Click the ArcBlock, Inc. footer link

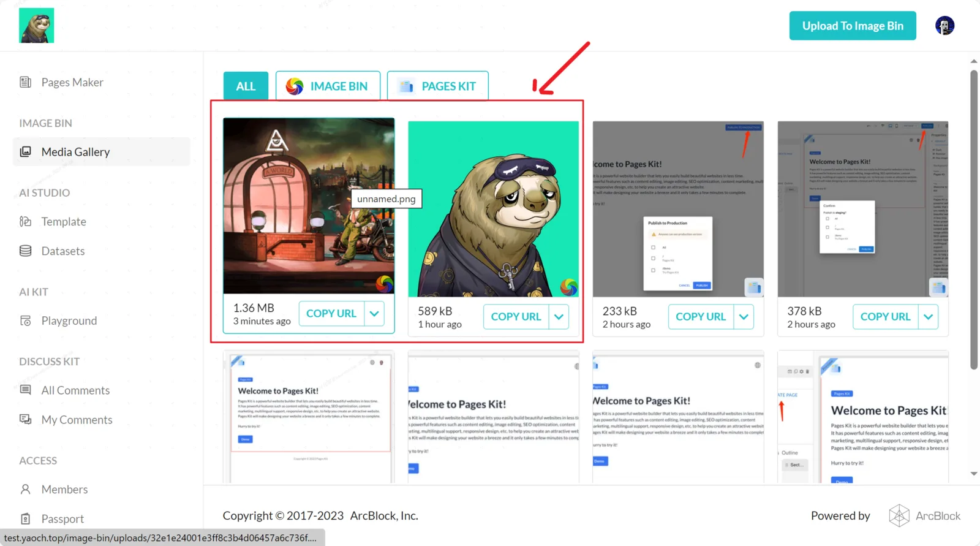click(384, 515)
